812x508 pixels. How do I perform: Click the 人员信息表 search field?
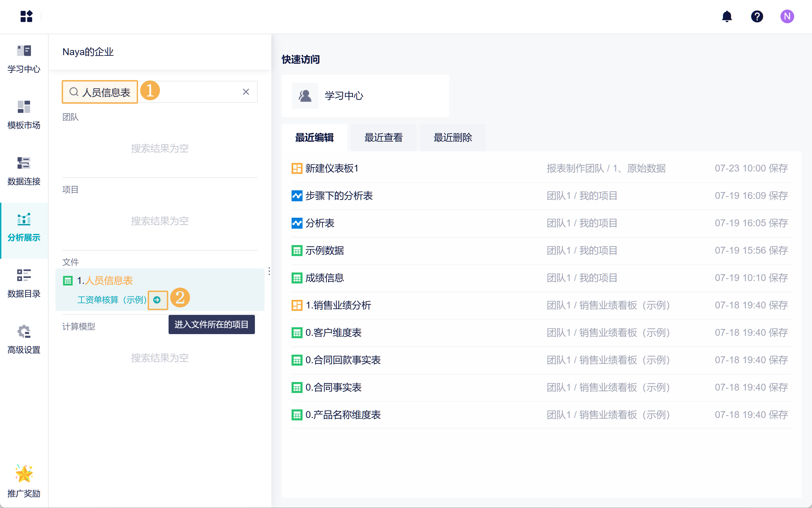(106, 92)
